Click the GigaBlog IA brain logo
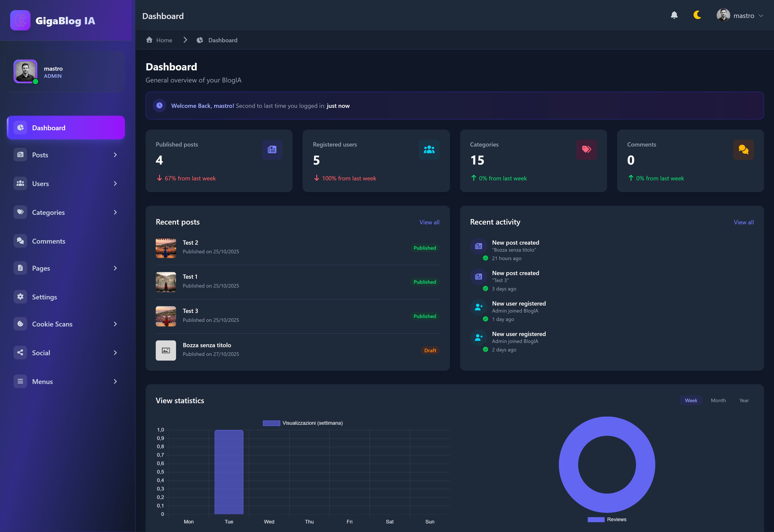This screenshot has height=532, width=774. coord(20,20)
